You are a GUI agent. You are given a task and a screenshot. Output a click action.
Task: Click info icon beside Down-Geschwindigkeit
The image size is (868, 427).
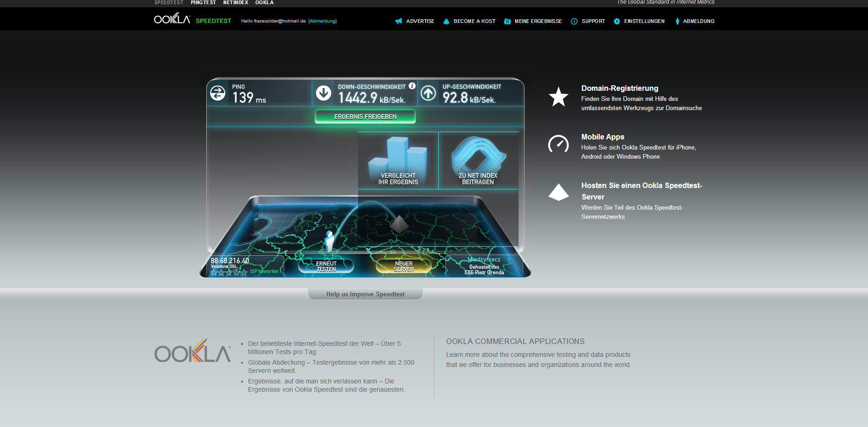pos(412,86)
